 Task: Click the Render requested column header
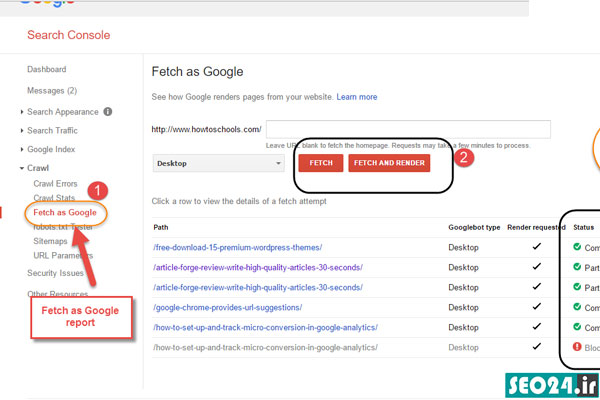pyautogui.click(x=536, y=227)
